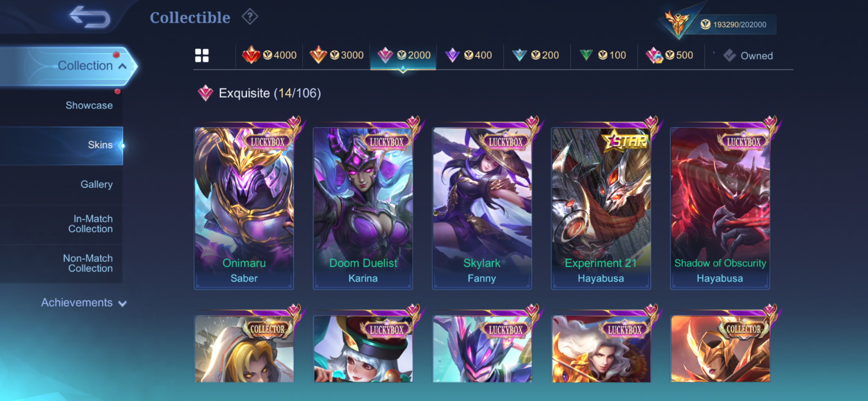Select the 2000 point Exquisite tier tab
The width and height of the screenshot is (868, 401).
pyautogui.click(x=403, y=55)
